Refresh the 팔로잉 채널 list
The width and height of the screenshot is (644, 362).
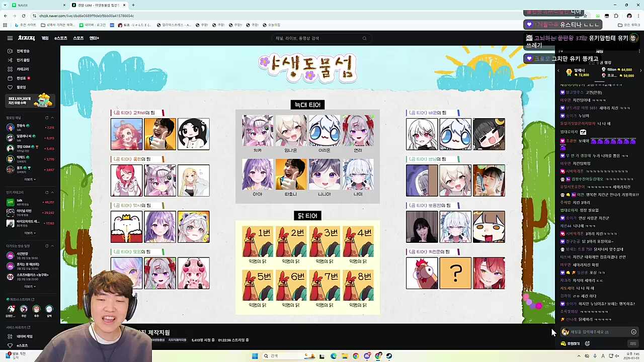click(47, 118)
